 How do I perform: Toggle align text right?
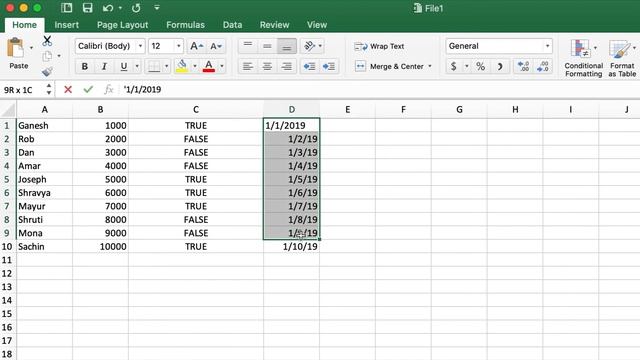click(287, 66)
